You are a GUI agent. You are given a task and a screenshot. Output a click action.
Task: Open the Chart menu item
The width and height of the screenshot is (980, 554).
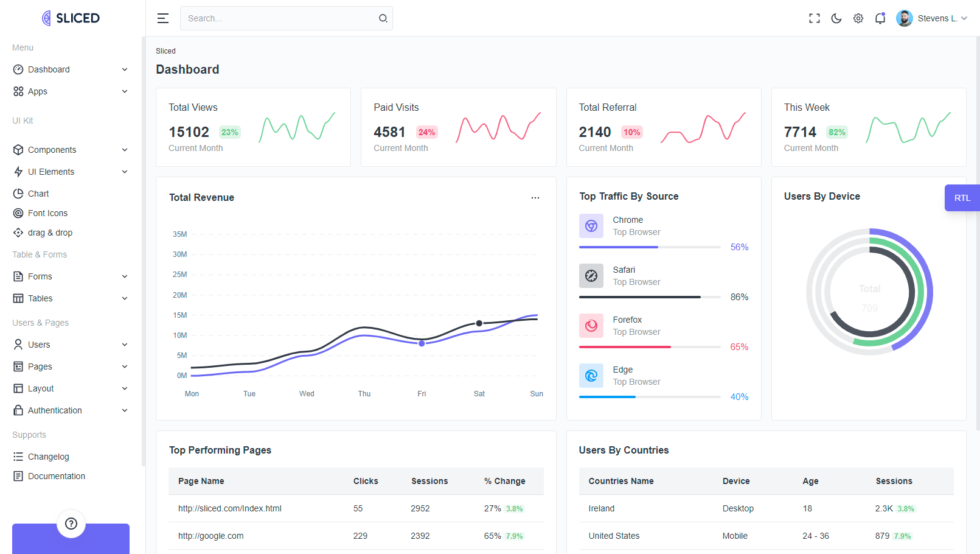click(38, 194)
